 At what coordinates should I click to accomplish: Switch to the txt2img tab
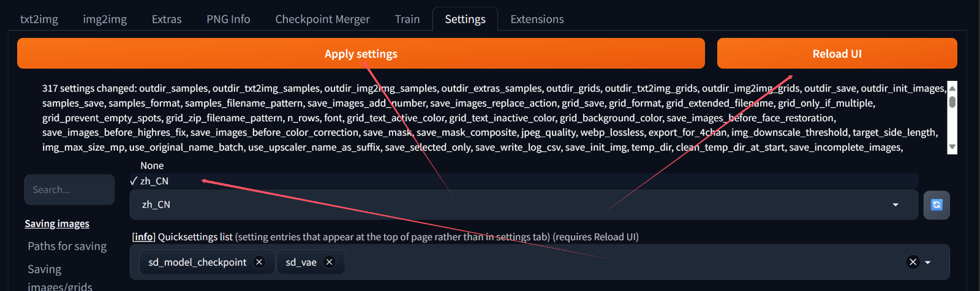click(39, 19)
